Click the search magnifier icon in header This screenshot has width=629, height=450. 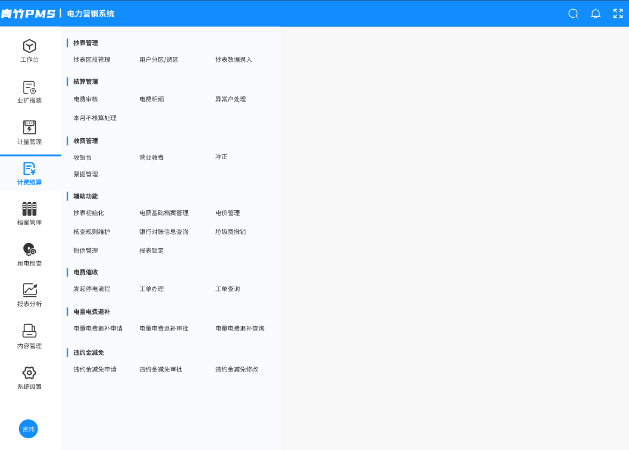coord(573,14)
